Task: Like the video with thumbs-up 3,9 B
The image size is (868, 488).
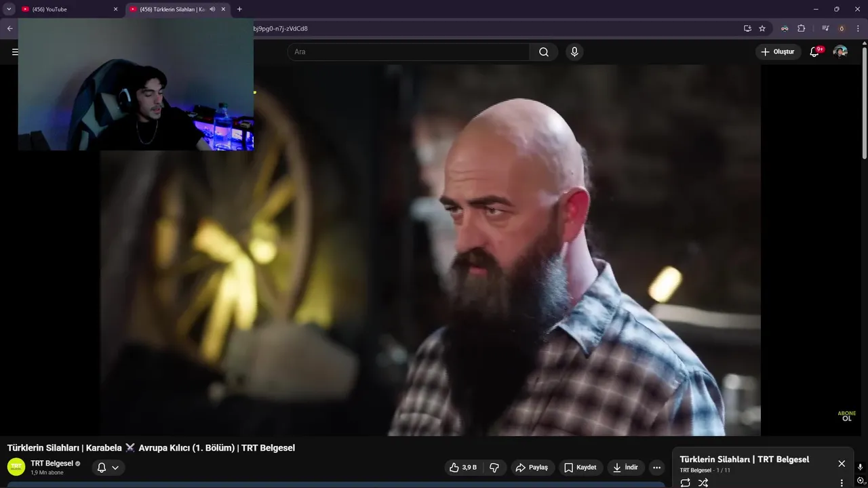Action: pos(463,468)
